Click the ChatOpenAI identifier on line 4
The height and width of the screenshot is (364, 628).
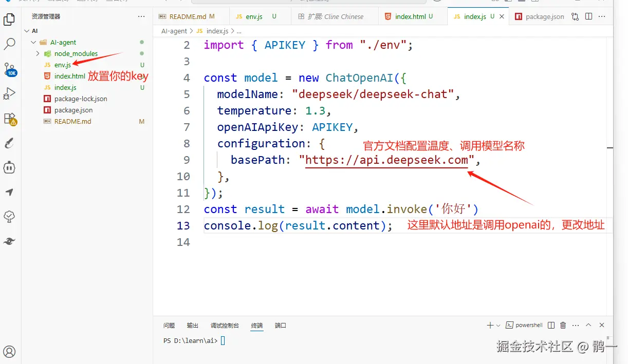(x=359, y=78)
